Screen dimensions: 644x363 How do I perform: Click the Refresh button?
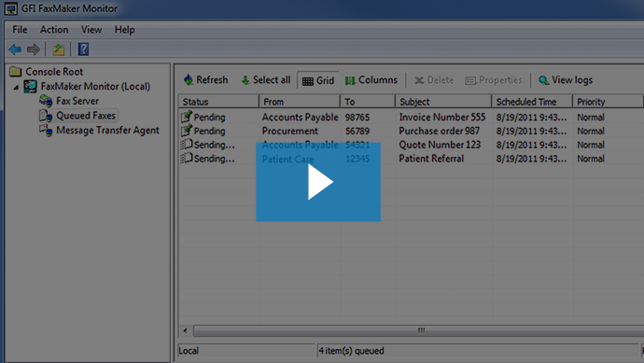click(205, 80)
